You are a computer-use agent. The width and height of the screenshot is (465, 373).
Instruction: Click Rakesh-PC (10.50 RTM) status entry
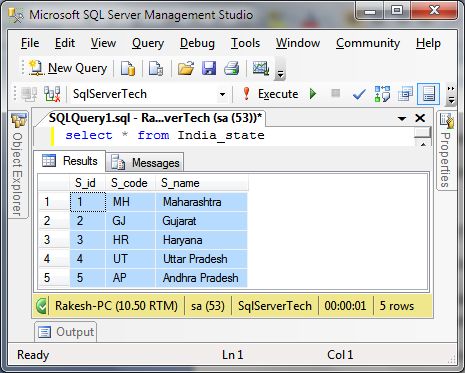click(116, 306)
